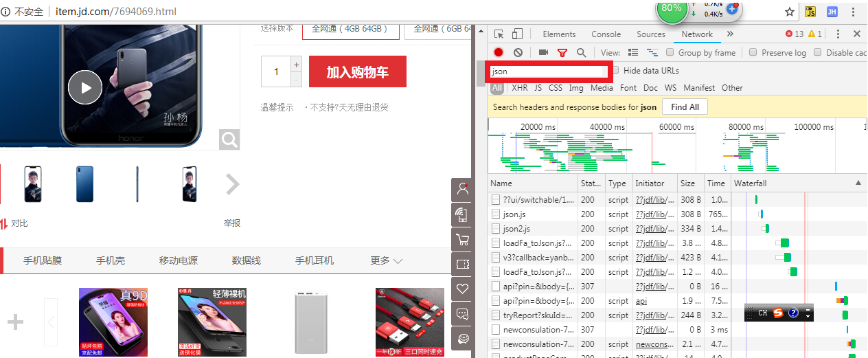
Task: Click the IME help question mark
Action: (793, 313)
